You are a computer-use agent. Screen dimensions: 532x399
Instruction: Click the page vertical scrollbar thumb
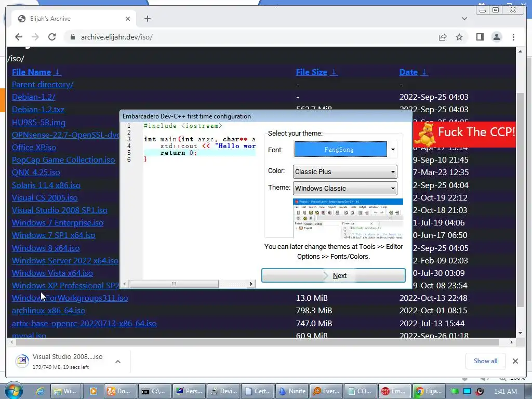pos(521,200)
